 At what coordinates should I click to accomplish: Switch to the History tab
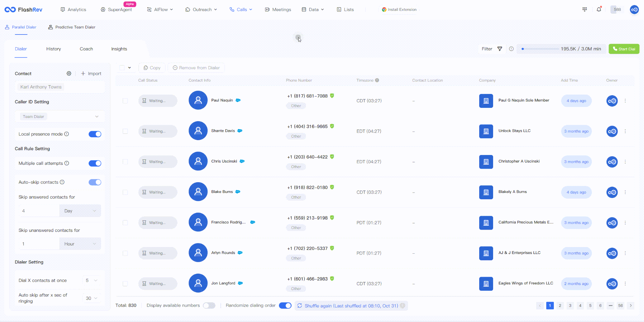pyautogui.click(x=53, y=49)
